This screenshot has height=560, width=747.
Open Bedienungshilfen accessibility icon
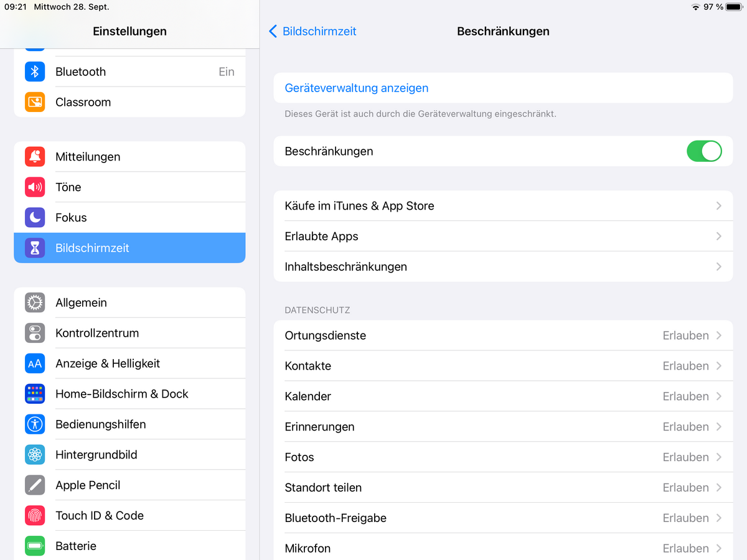35,424
